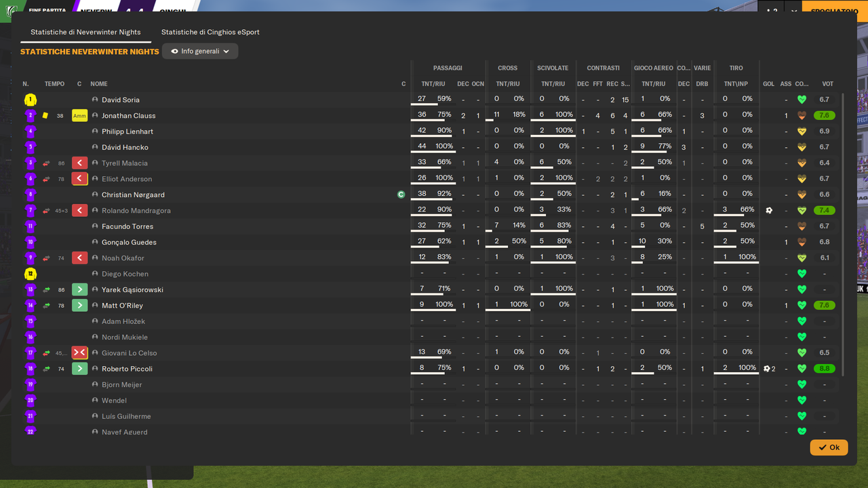Click Matt O'Riley's green substituted-on arrow

click(79, 306)
